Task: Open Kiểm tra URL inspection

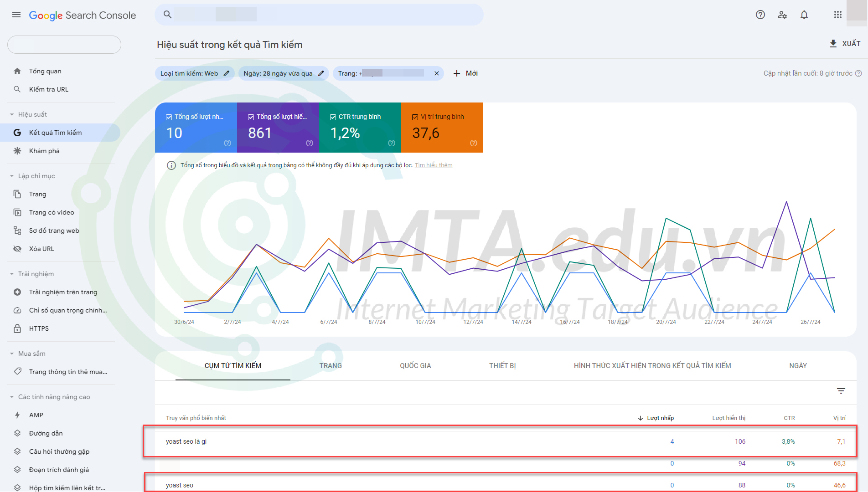Action: pos(49,89)
